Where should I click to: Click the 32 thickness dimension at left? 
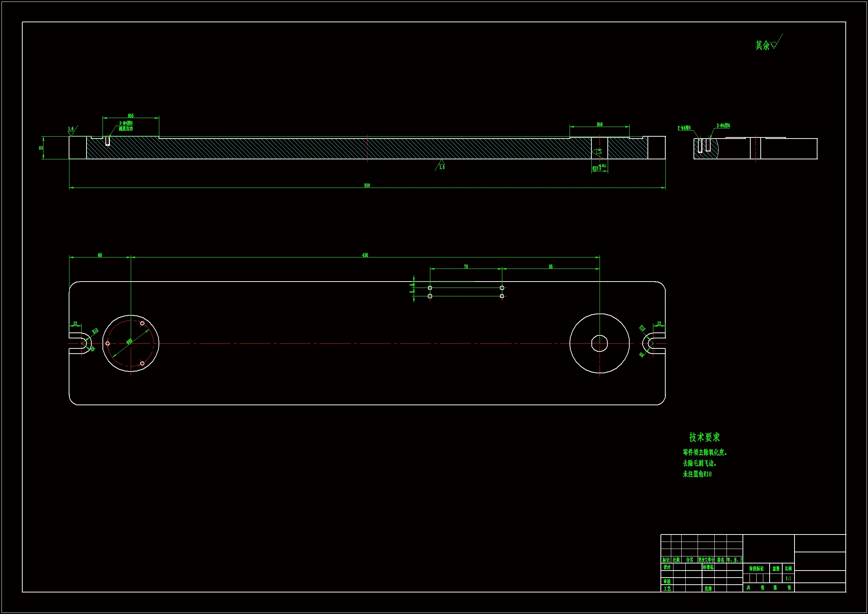click(41, 148)
